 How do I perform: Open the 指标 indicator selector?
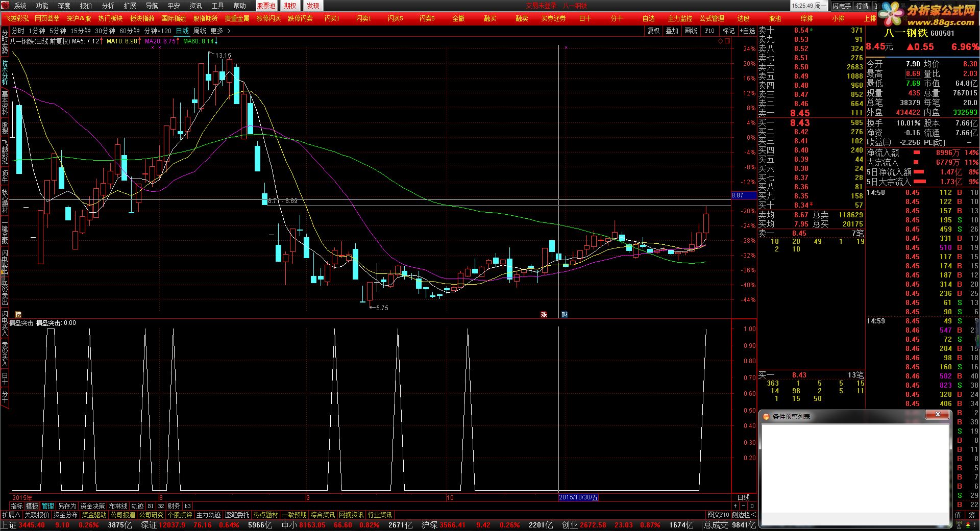(16, 506)
